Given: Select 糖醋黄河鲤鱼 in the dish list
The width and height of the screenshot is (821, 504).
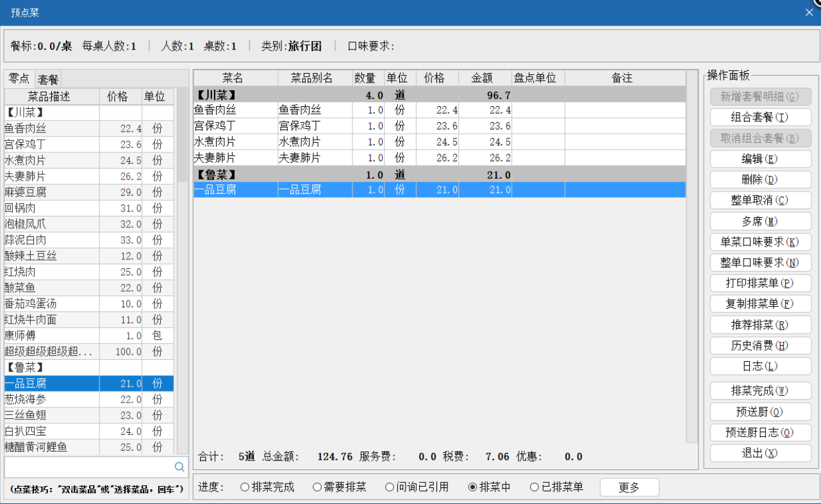Looking at the screenshot, I should tap(89, 447).
